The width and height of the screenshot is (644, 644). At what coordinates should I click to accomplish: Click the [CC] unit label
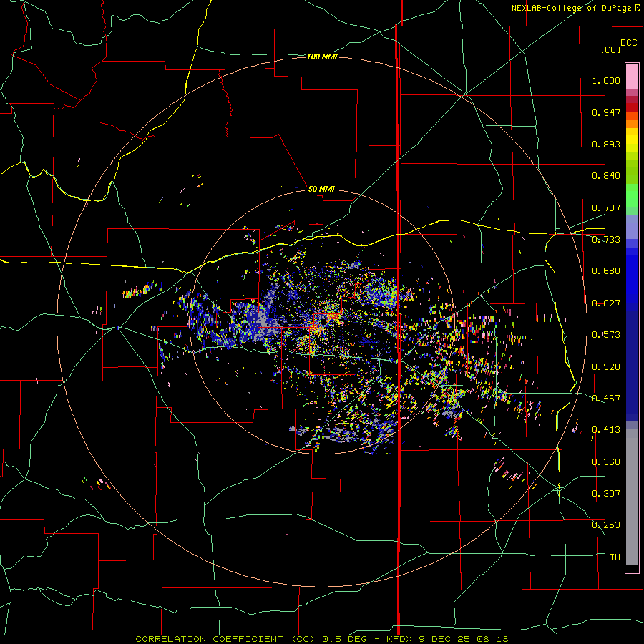[x=610, y=49]
